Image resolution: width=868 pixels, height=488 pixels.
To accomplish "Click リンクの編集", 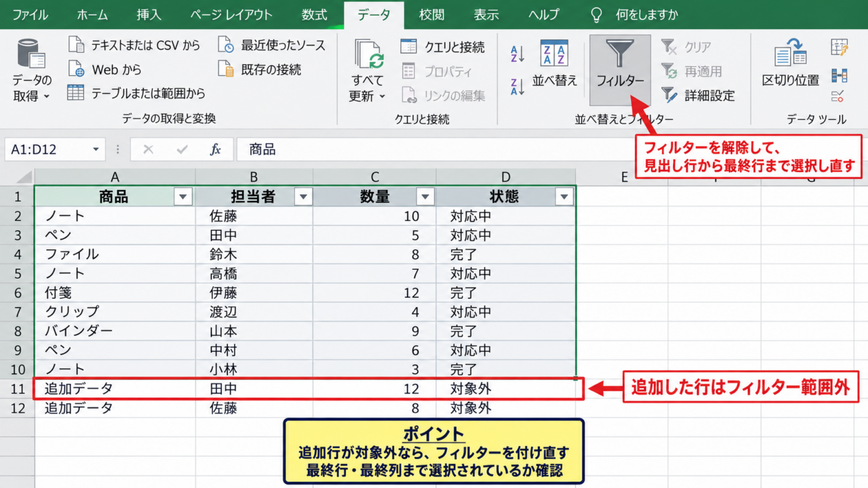I will point(443,96).
